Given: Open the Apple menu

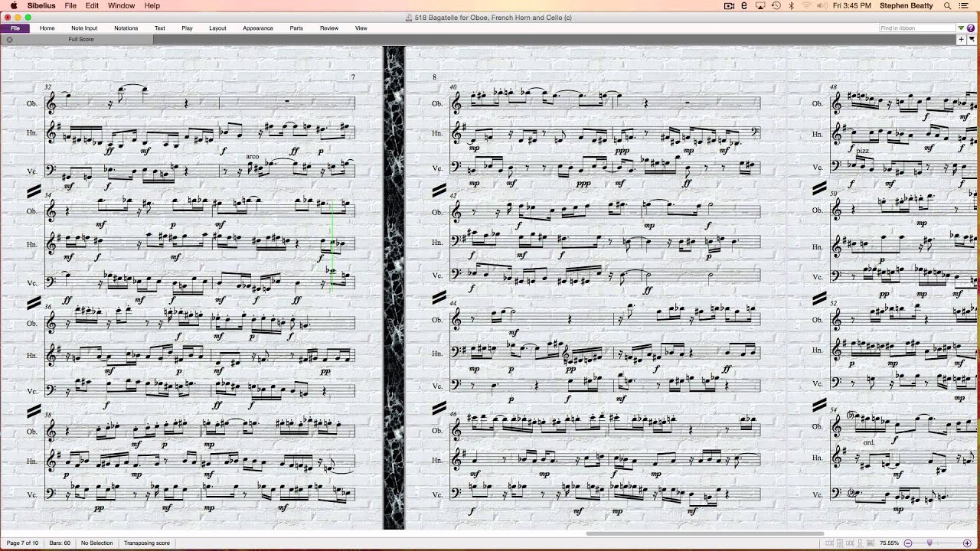Looking at the screenshot, I should click(14, 5).
